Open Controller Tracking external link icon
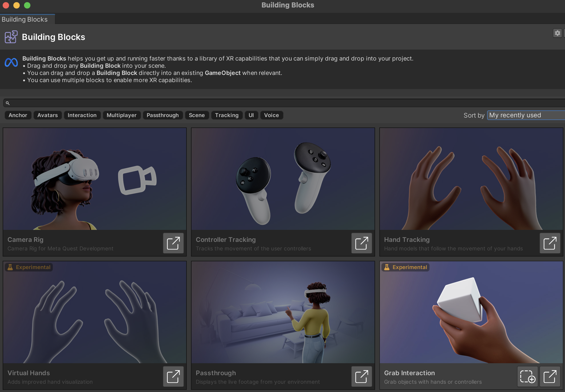565x392 pixels. pyautogui.click(x=361, y=243)
